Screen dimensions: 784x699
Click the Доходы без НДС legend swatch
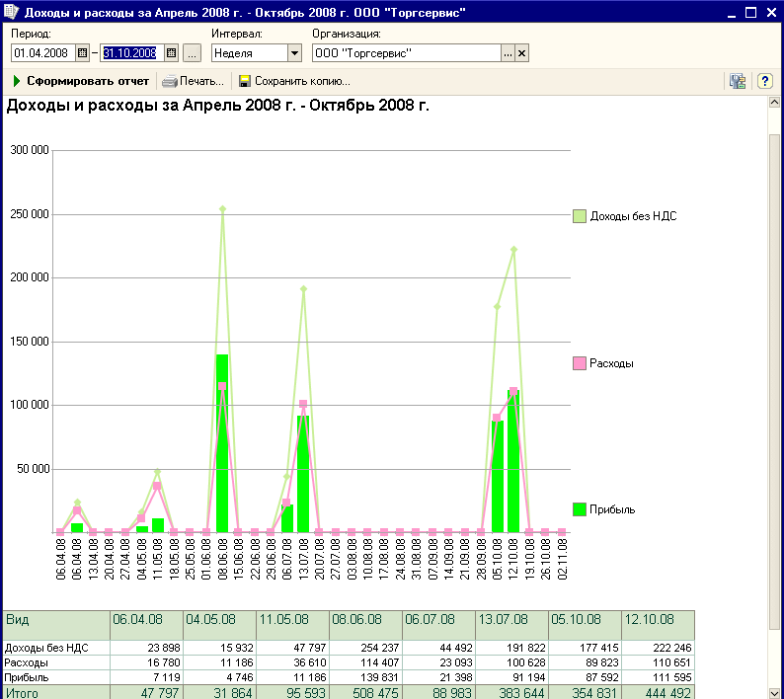coord(580,216)
